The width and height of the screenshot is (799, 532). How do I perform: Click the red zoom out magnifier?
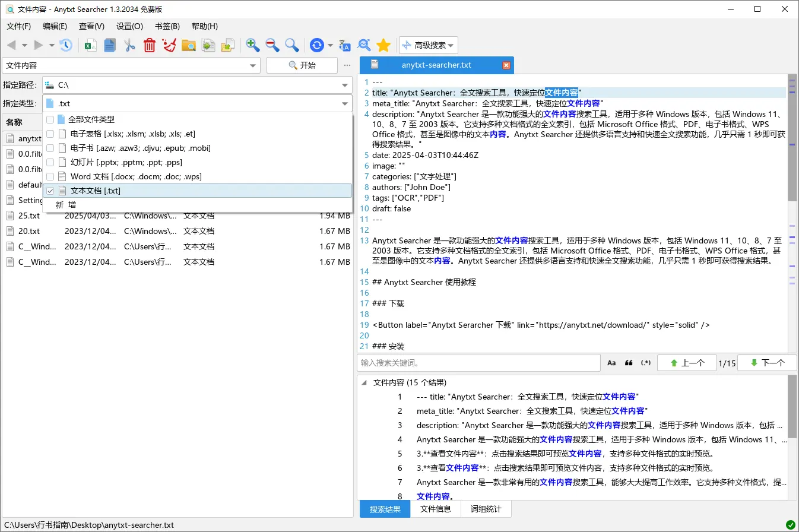point(272,45)
